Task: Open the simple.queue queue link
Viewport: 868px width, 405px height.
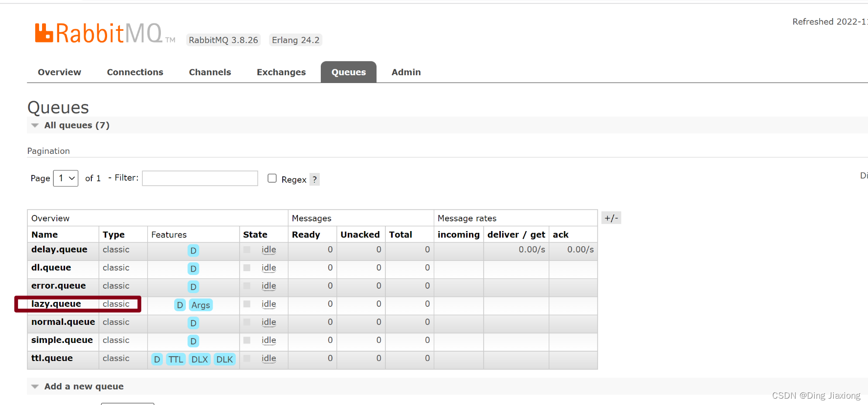Action: click(62, 340)
